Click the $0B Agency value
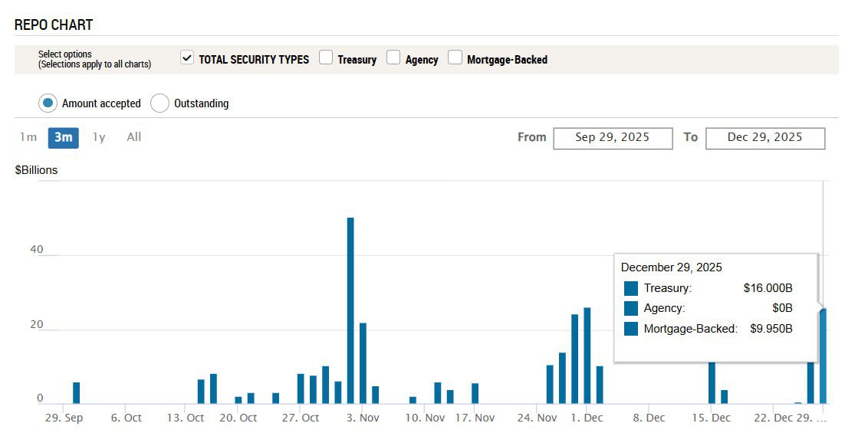Viewport: 868px width, 433px height. click(783, 308)
